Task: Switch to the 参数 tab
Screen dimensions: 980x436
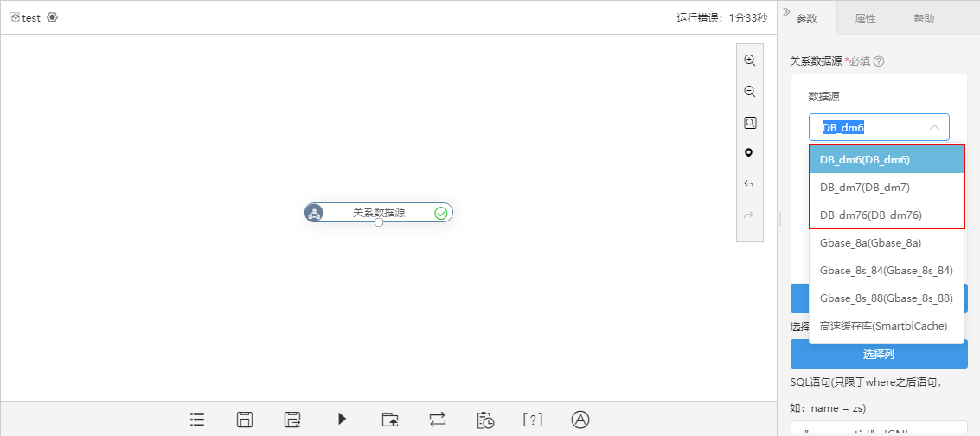Action: click(x=806, y=19)
